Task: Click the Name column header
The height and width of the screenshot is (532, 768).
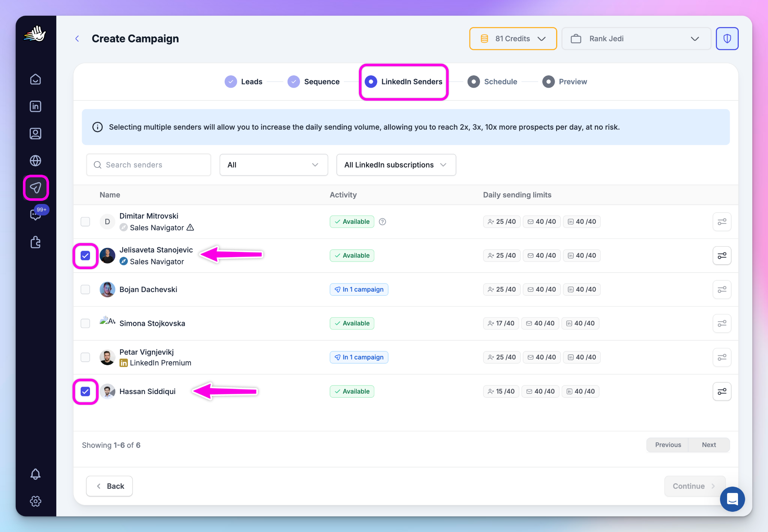Action: (110, 195)
